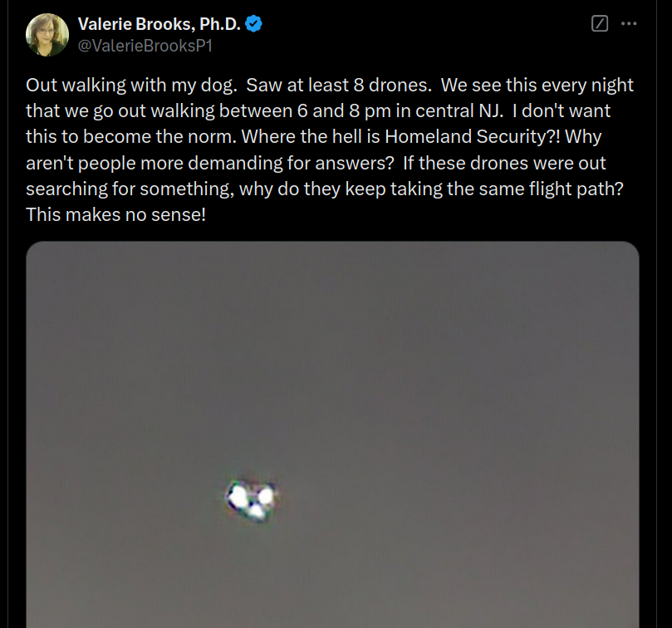Image resolution: width=672 pixels, height=628 pixels.
Task: Open the Grok explain post icon
Action: pyautogui.click(x=599, y=23)
